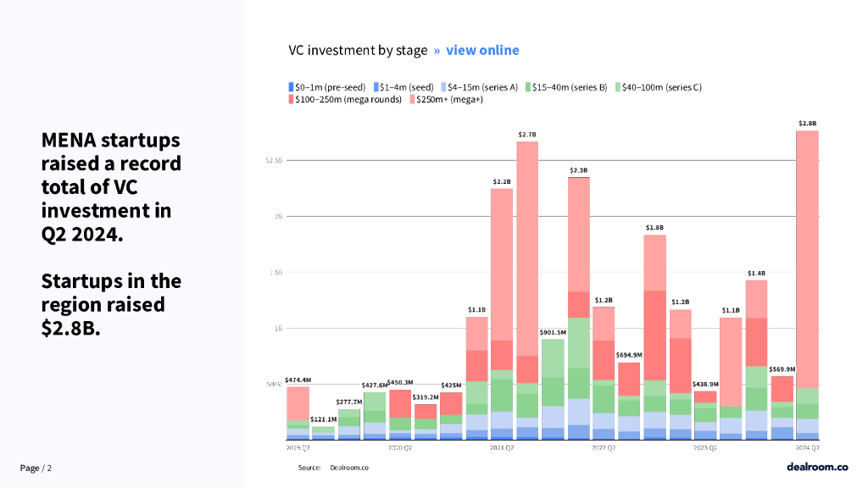Open the 'view online' link
The image size is (868, 488).
pyautogui.click(x=482, y=50)
